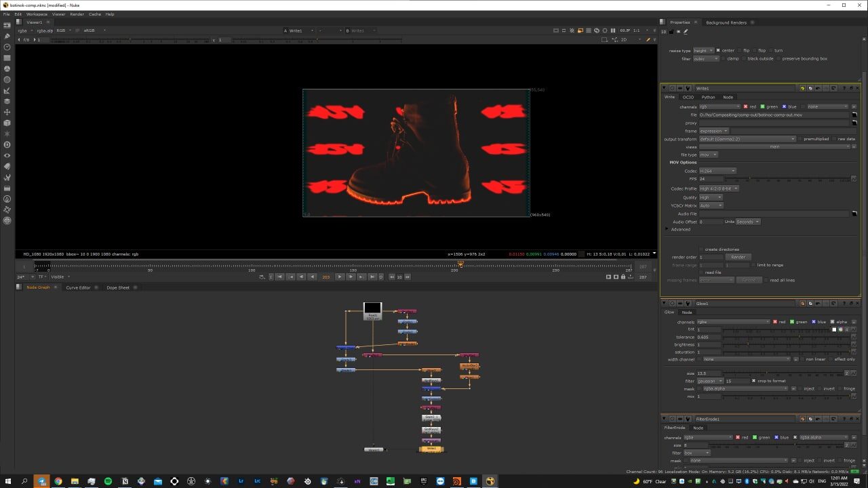This screenshot has height=488, width=868.
Task: Open the Render menu
Action: click(x=77, y=14)
